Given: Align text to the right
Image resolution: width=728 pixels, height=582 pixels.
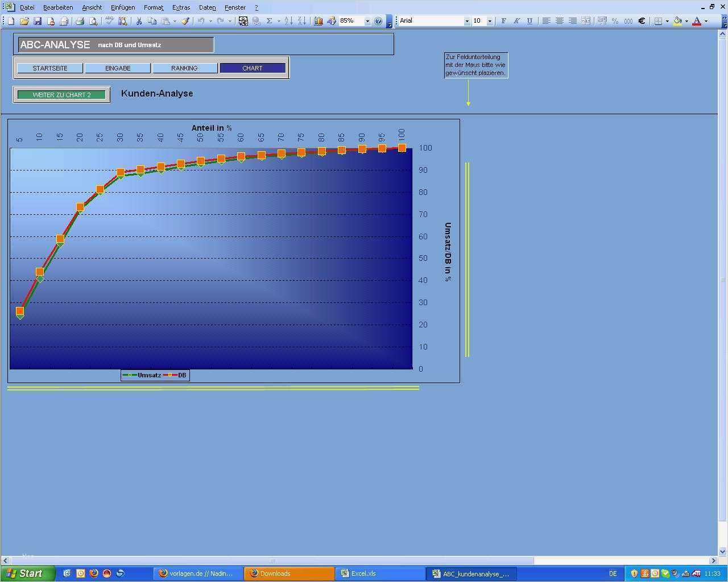Looking at the screenshot, I should [572, 21].
